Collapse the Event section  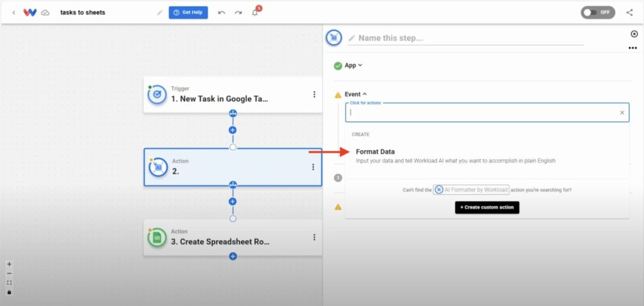(356, 94)
